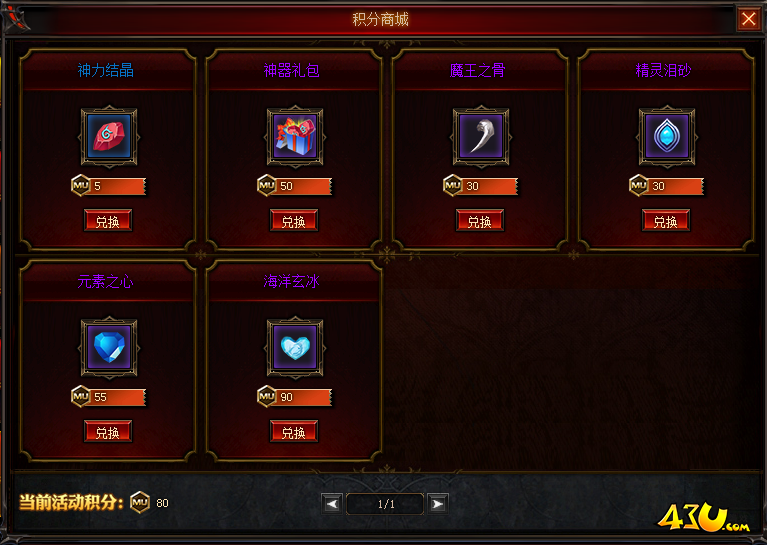This screenshot has height=545, width=767.
Task: Select the 精灵泪砂 blue teardrop icon
Action: (666, 136)
